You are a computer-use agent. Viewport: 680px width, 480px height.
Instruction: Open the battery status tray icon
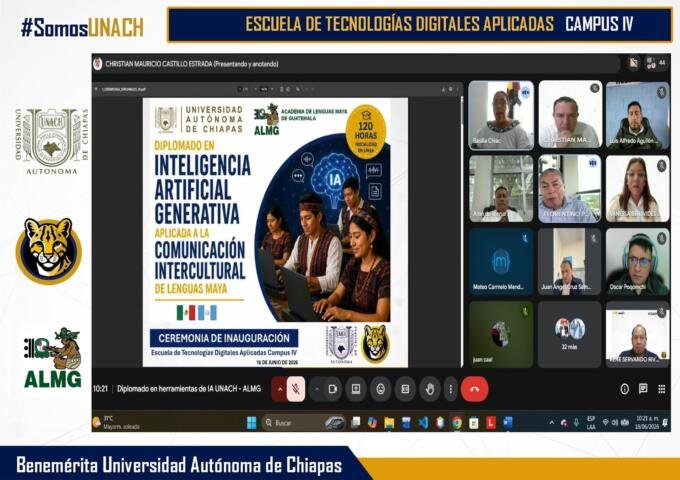625,423
